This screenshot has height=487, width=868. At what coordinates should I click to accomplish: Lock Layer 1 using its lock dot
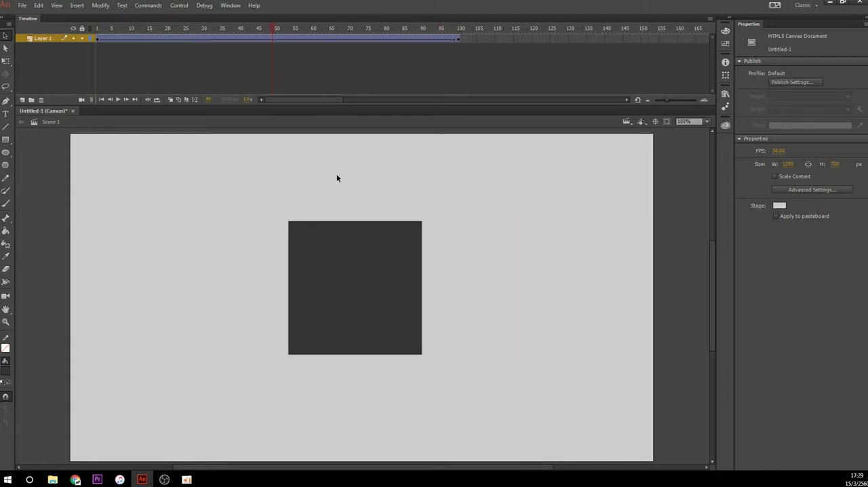[x=82, y=39]
